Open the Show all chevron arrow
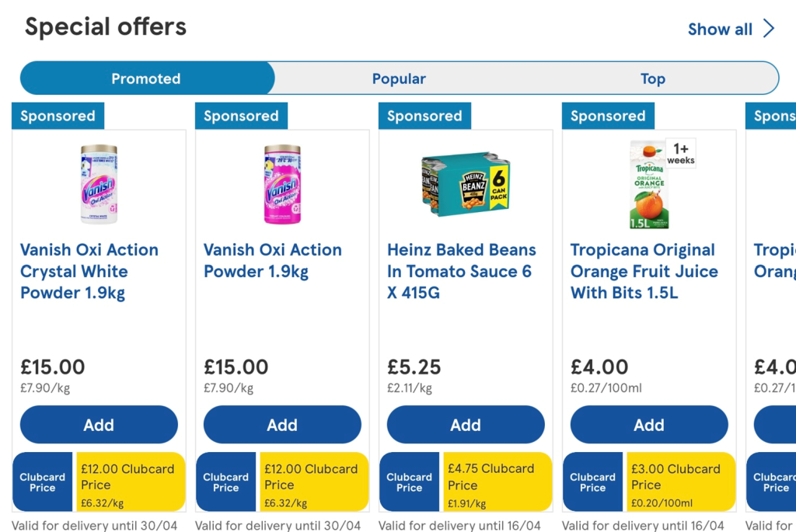This screenshot has width=796, height=532. (770, 29)
